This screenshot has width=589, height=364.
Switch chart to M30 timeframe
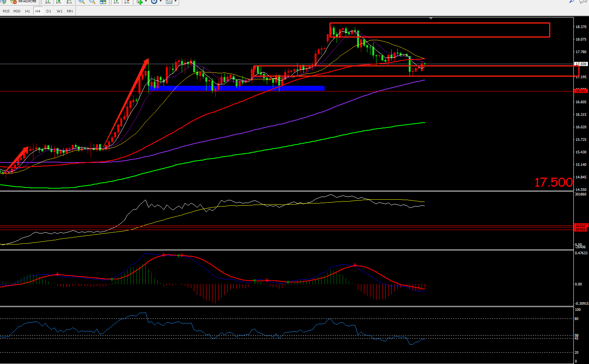point(17,11)
